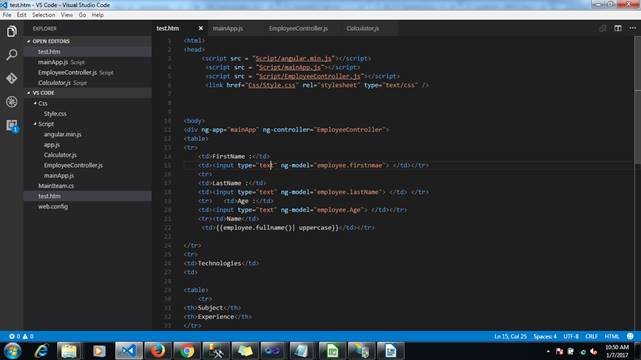The height and width of the screenshot is (360, 641).
Task: Open angular.min.js in the file tree
Action: click(x=63, y=134)
